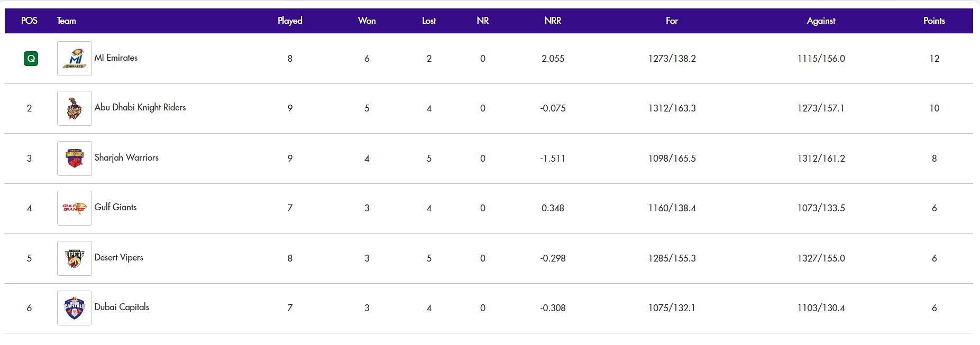Click the MI Emirates team logo
This screenshot has width=980, height=345.
75,59
